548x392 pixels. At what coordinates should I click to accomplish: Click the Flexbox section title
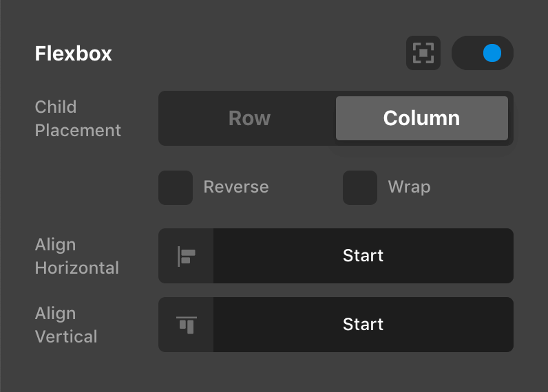pos(74,54)
